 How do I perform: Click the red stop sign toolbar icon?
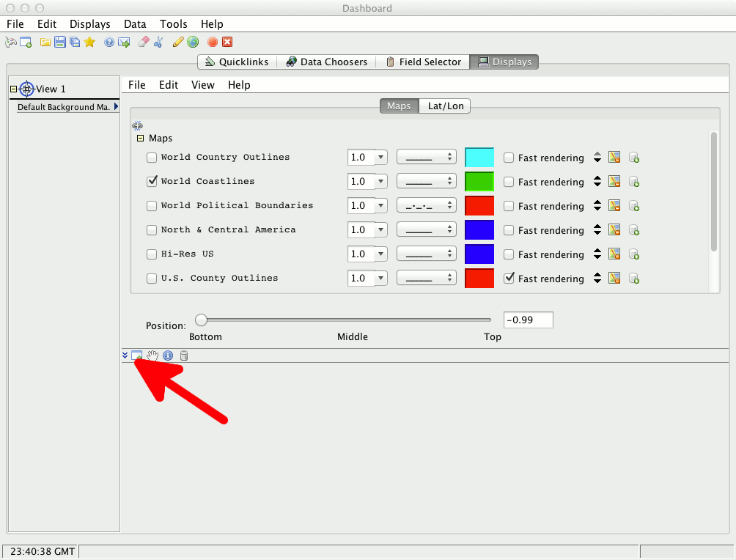[212, 43]
